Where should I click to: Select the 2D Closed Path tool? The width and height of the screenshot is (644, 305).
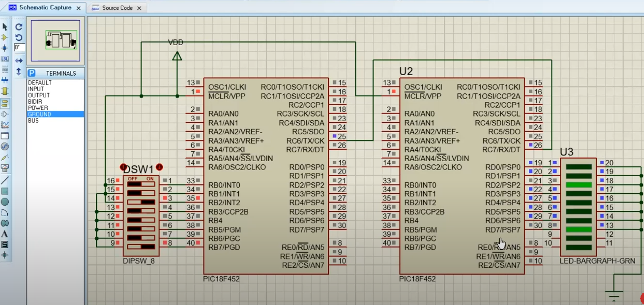[x=5, y=223]
